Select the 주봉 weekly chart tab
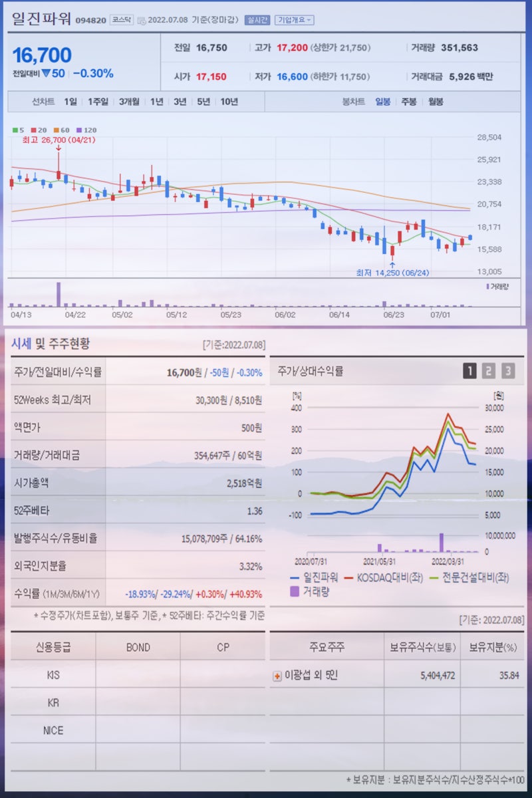532x798 pixels. coord(408,102)
